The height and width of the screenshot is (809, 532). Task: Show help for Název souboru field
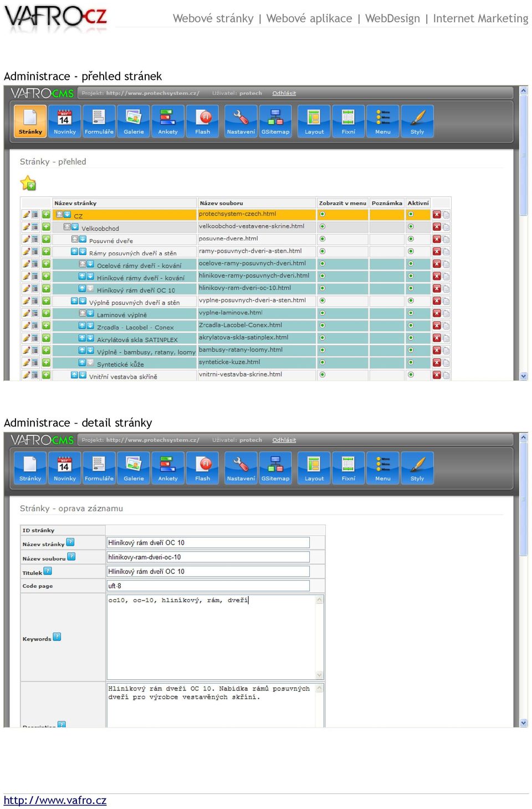(71, 556)
